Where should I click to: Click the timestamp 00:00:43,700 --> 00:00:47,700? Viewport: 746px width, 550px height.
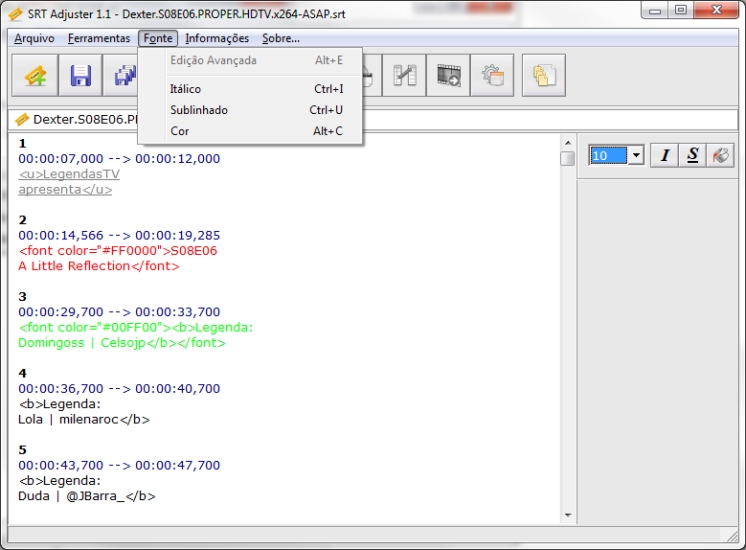(119, 465)
